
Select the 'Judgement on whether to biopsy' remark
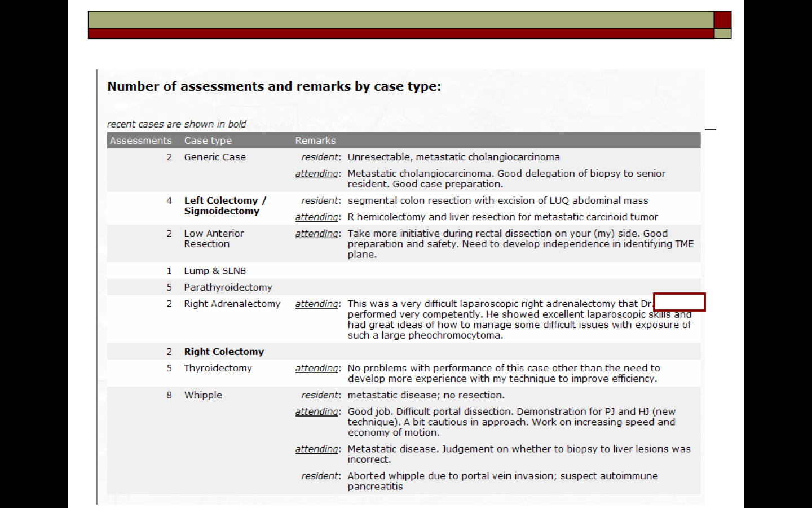519,454
